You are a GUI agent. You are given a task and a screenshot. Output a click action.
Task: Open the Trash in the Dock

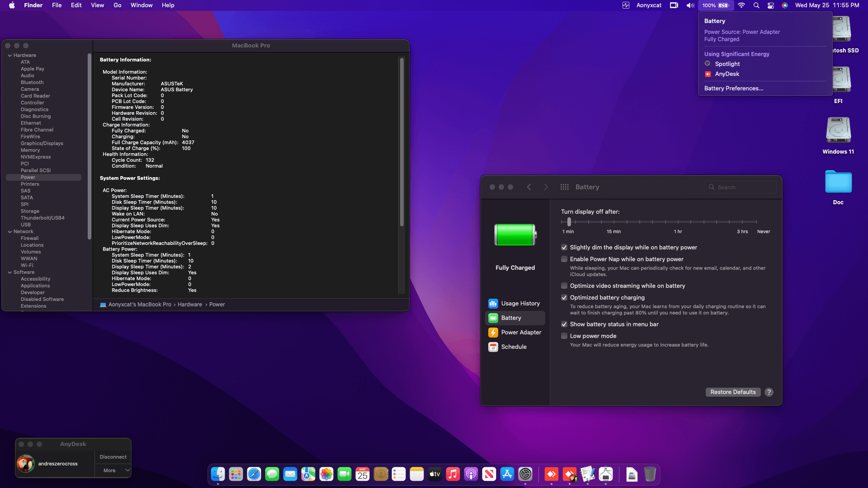[650, 474]
